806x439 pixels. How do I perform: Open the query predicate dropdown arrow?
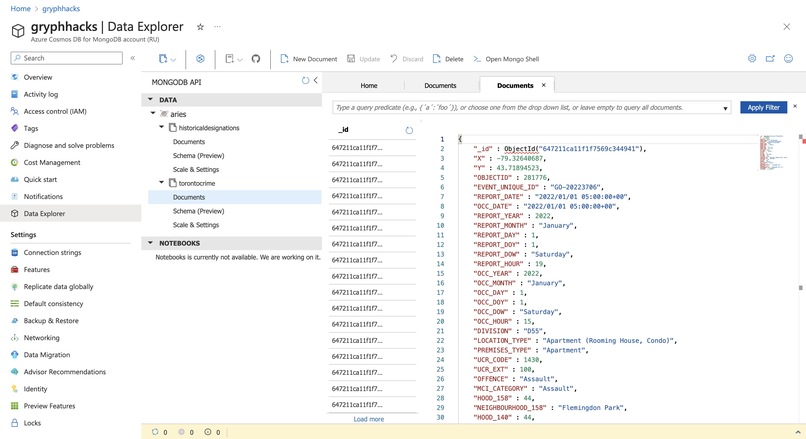(725, 108)
